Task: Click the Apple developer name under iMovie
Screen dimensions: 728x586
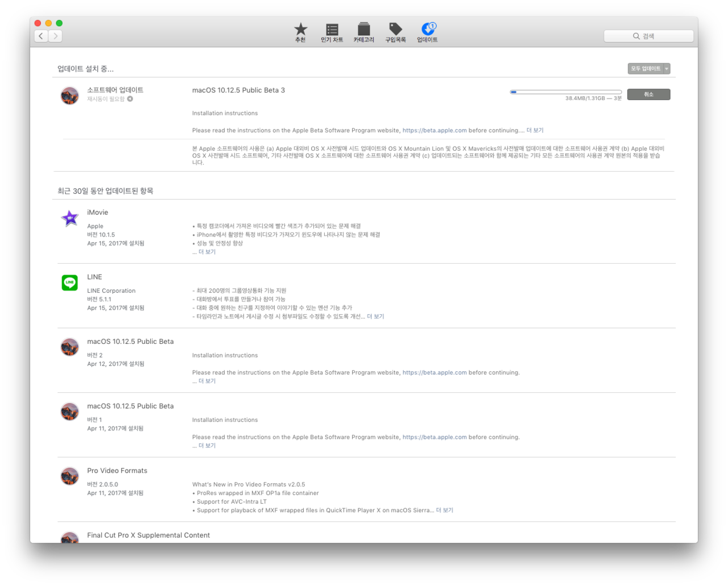Action: point(96,226)
